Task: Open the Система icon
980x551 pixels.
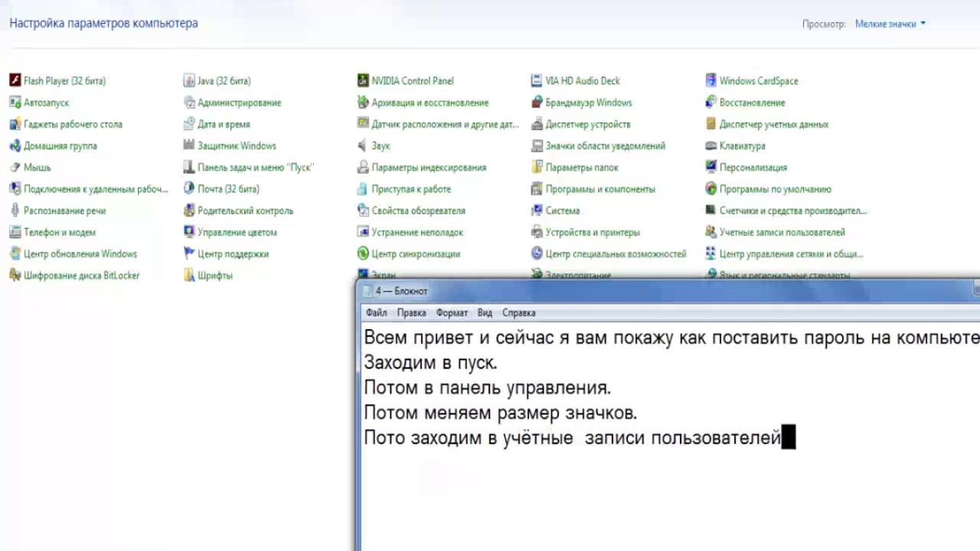Action: [x=537, y=210]
